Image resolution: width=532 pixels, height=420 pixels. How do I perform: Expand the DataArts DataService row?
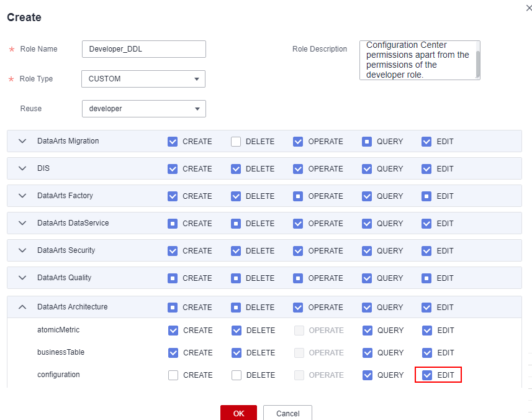point(22,223)
